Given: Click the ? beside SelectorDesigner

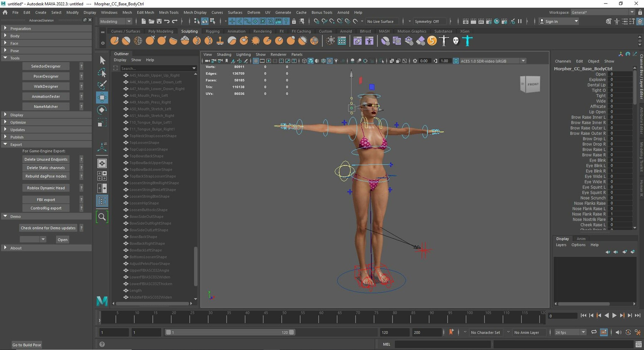Looking at the screenshot, I should 81,66.
